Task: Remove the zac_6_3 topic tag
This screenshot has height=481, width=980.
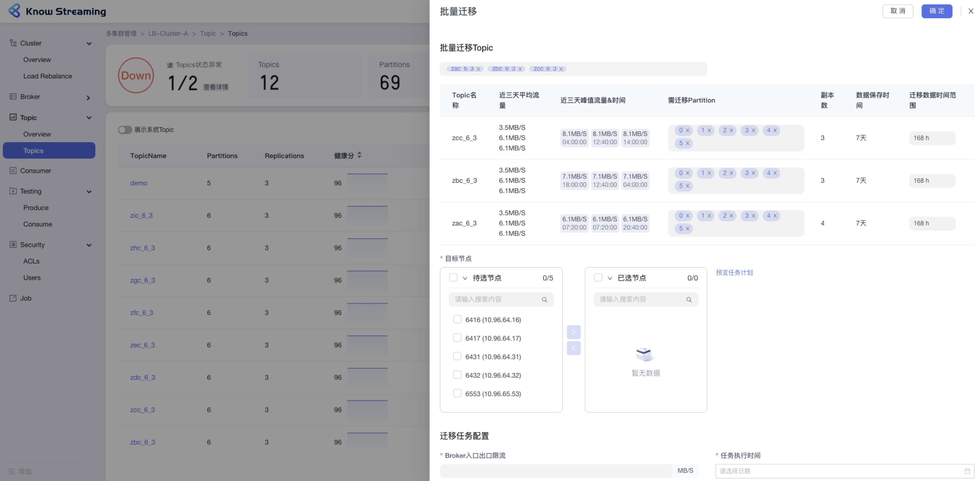Action: [x=478, y=69]
